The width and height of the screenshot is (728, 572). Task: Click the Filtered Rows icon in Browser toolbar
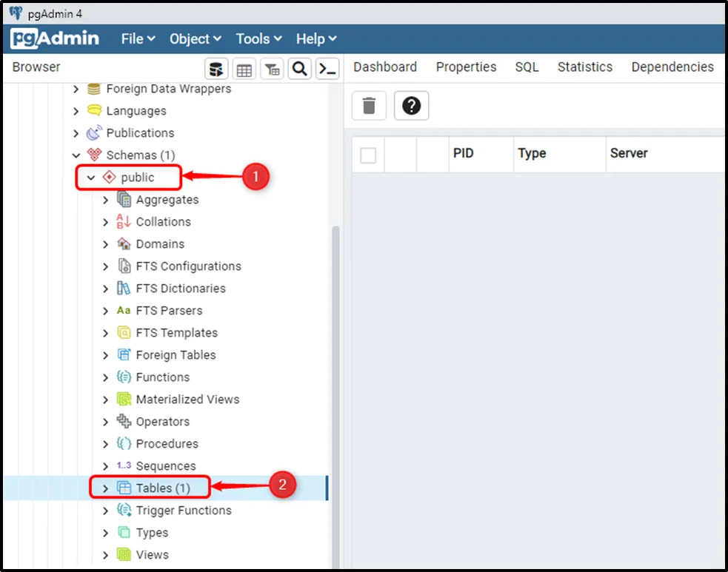click(x=272, y=69)
